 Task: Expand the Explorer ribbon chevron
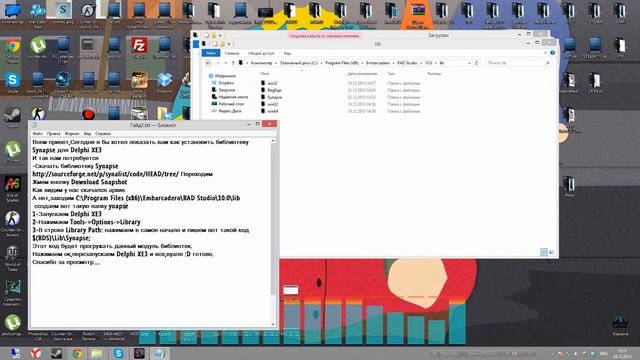(x=545, y=53)
